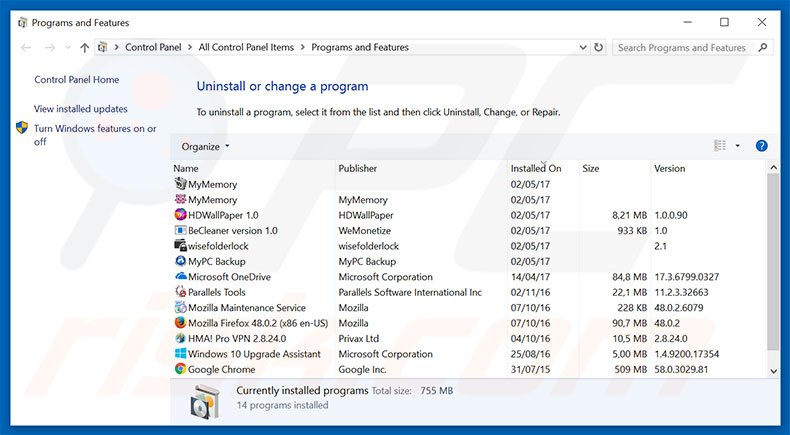Go up one folder level

84,47
